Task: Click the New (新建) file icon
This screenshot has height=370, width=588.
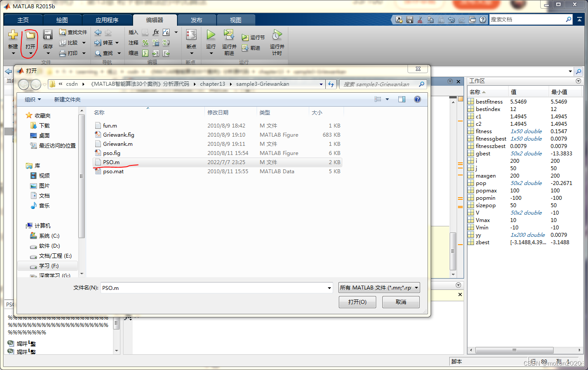Action: click(13, 35)
